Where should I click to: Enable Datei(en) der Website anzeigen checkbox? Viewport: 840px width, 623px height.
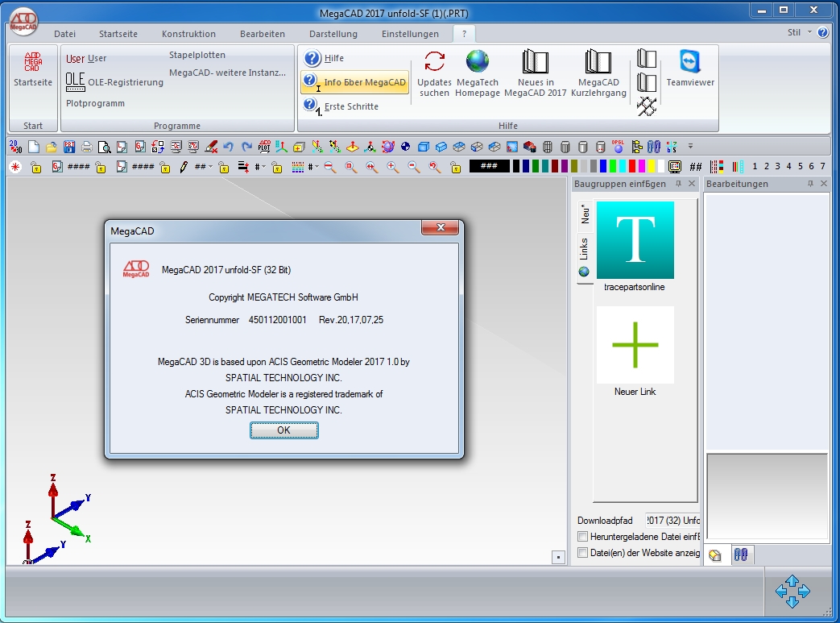tap(583, 552)
